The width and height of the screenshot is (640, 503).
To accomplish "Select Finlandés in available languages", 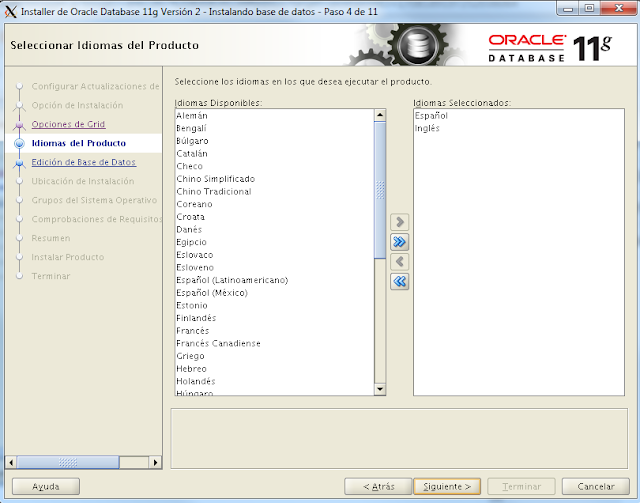I will 274,318.
